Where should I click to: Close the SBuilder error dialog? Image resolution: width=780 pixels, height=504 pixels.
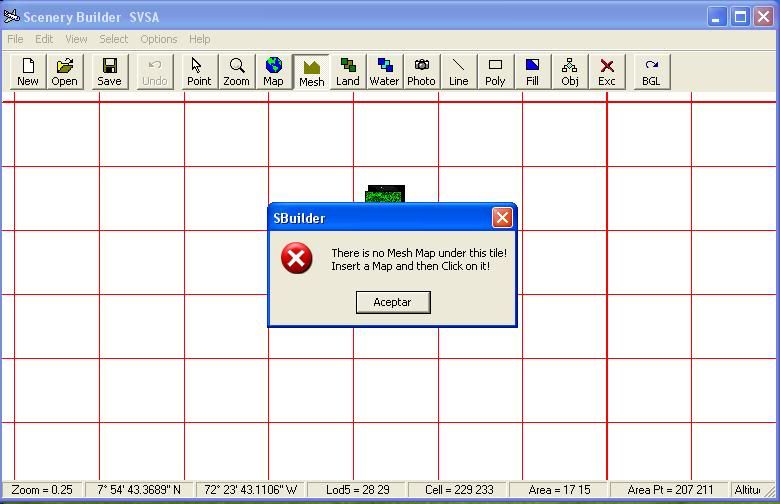tap(502, 217)
